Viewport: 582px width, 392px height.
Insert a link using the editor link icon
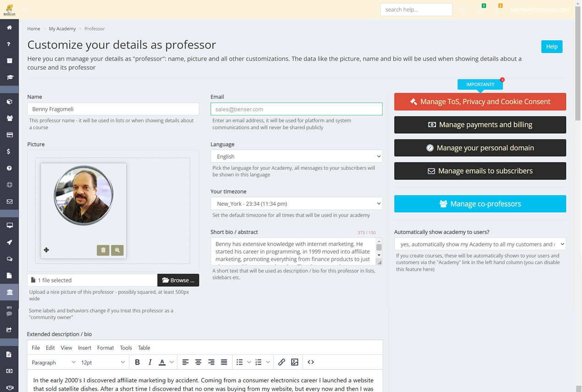(x=281, y=362)
